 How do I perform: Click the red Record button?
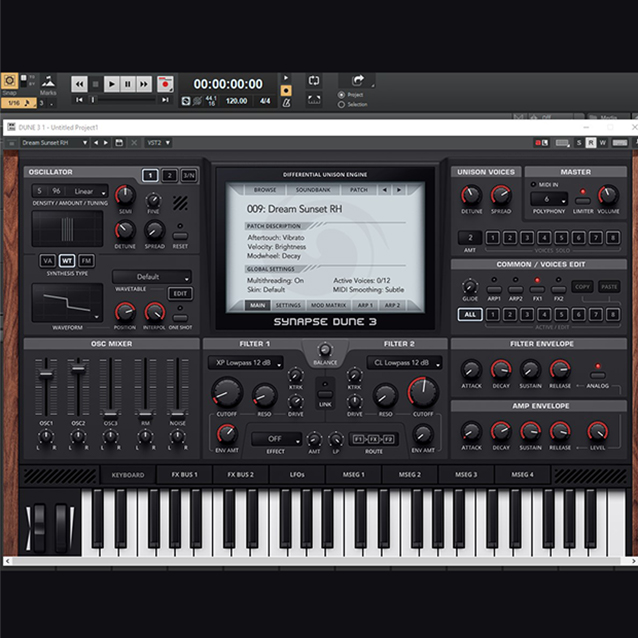pos(163,85)
